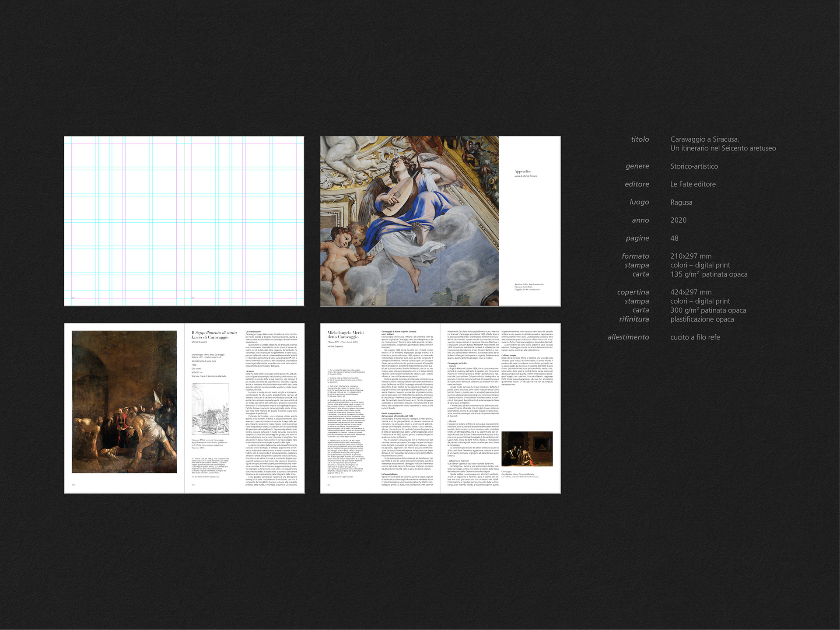
Task: Click the small Decollazione painting image
Action: (x=527, y=449)
